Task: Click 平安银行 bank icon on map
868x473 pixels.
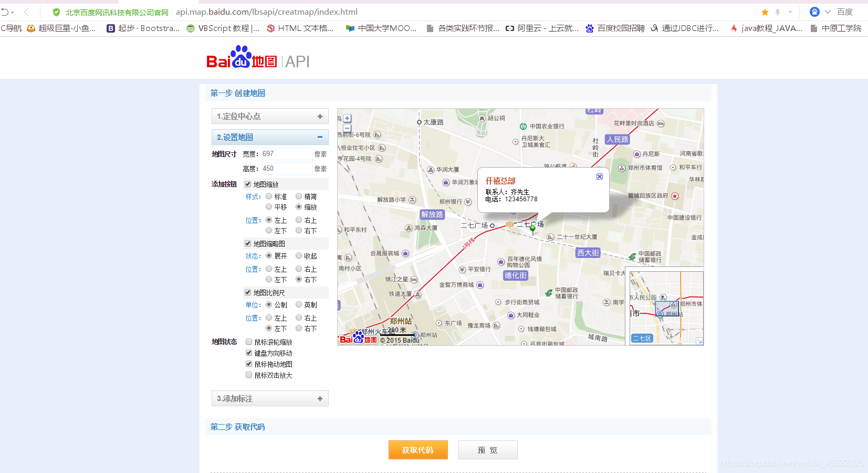Action: click(462, 270)
